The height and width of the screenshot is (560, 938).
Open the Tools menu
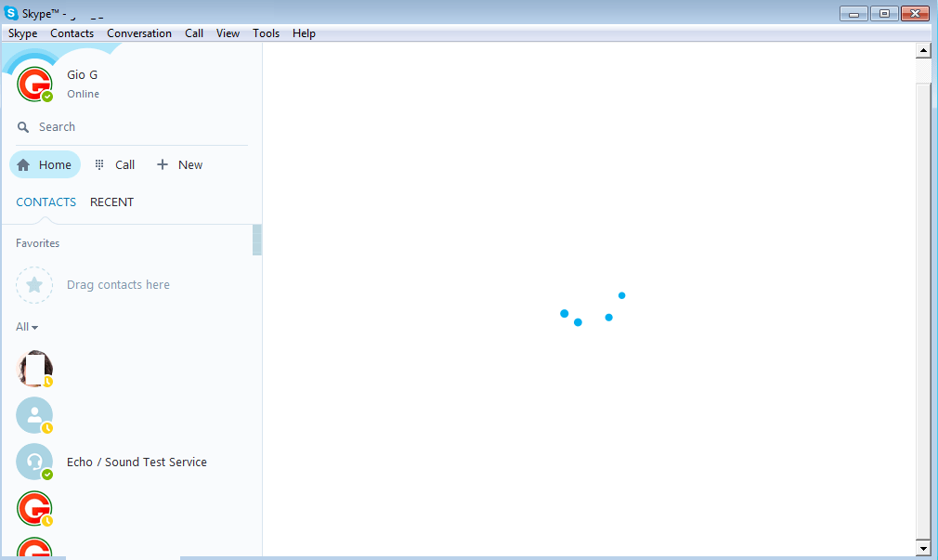tap(266, 33)
